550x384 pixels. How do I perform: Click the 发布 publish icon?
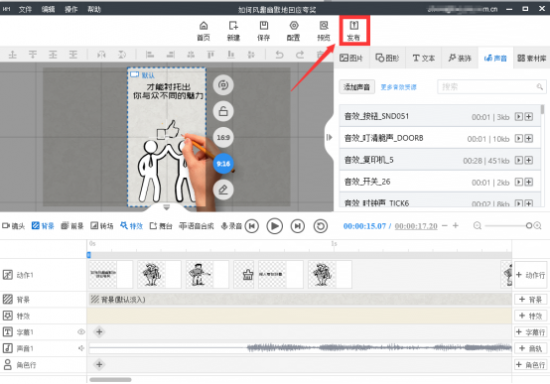[x=354, y=31]
